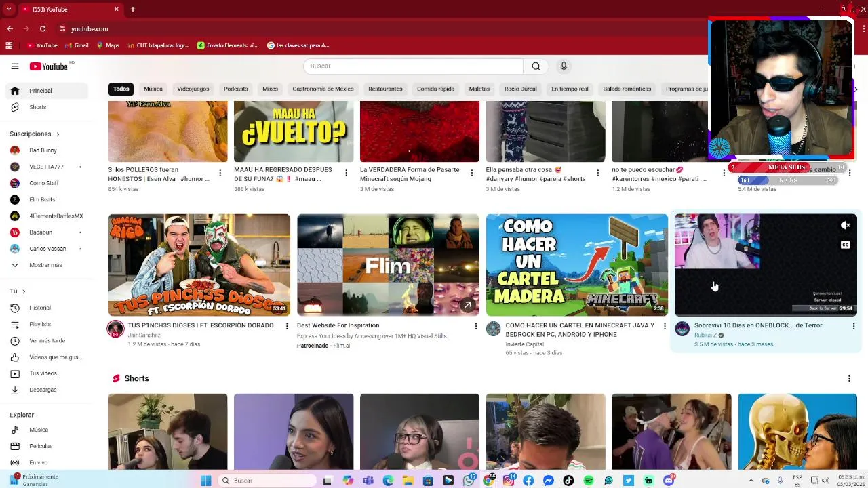Open the golden skeleton Short thumbnail
Viewport: 868px width, 488px height.
pos(797,431)
